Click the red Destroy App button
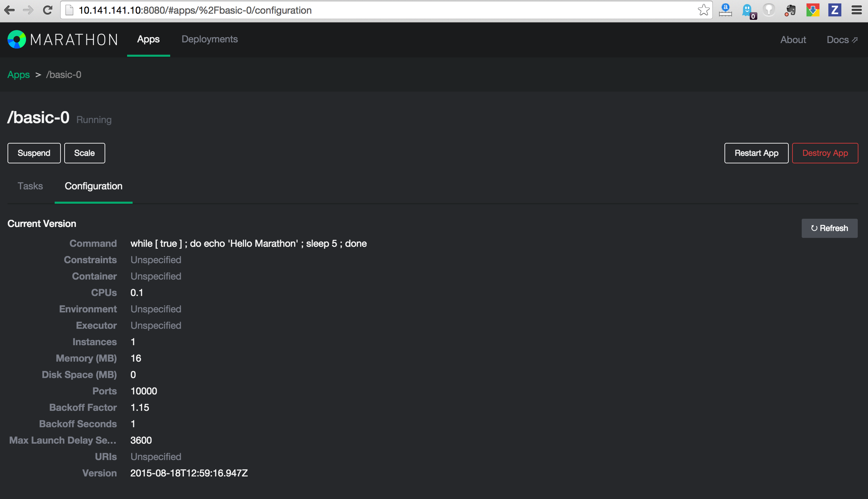Screen dimensions: 868x499 point(825,153)
